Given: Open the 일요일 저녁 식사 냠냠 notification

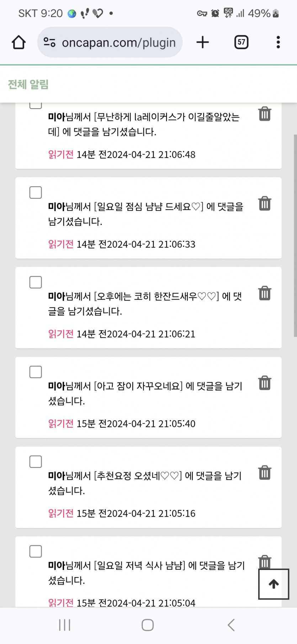Looking at the screenshot, I should 146,572.
